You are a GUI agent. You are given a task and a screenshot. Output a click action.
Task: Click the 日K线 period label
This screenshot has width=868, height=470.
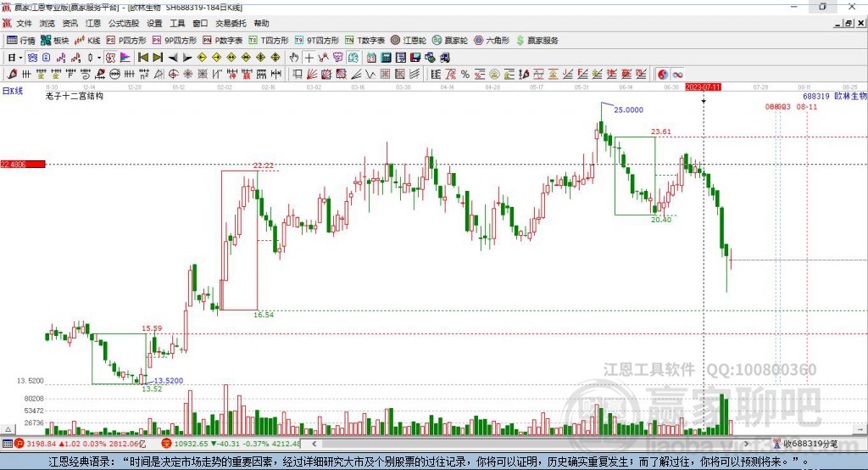(13, 91)
